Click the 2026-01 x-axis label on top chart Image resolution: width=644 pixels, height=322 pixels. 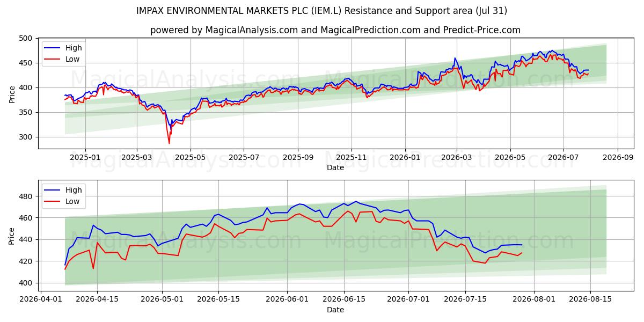(405, 158)
